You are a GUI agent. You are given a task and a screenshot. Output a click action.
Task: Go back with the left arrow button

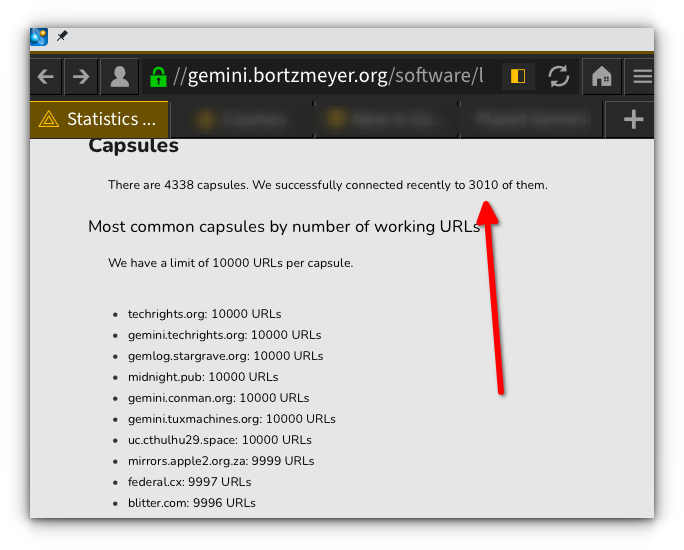[x=45, y=77]
